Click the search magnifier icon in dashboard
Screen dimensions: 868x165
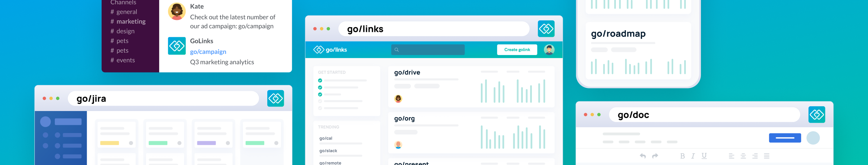point(396,50)
